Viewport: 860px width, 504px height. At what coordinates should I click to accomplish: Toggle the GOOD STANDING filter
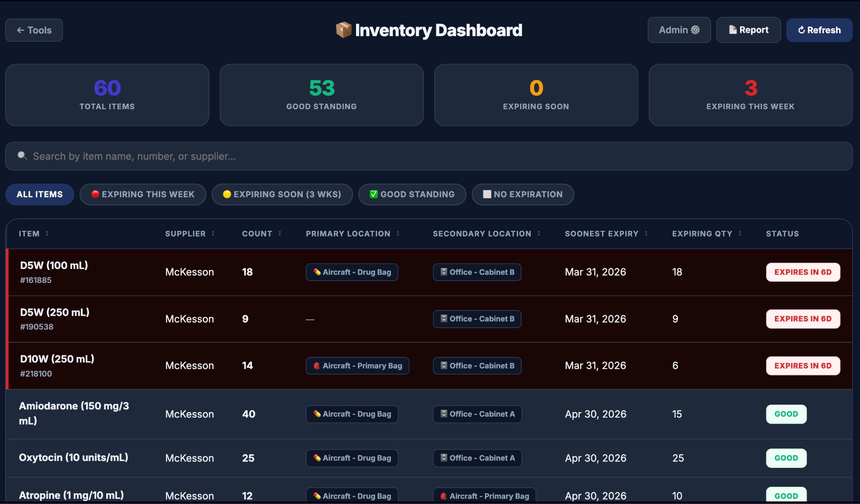point(412,194)
